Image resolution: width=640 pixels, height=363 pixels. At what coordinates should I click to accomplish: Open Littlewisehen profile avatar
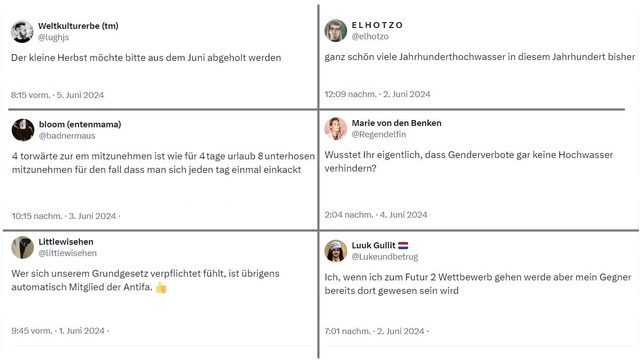point(22,247)
